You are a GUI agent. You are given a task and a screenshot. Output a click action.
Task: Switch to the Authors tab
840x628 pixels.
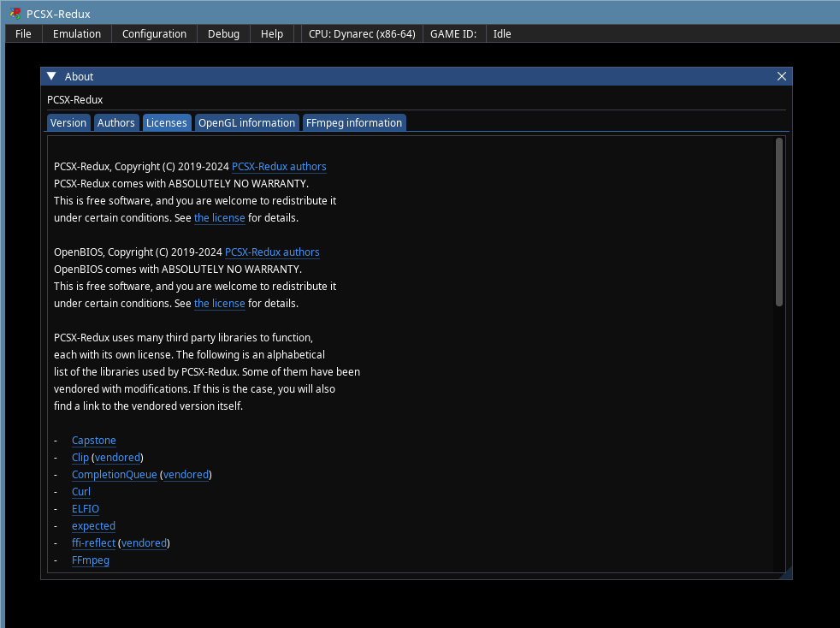[115, 122]
